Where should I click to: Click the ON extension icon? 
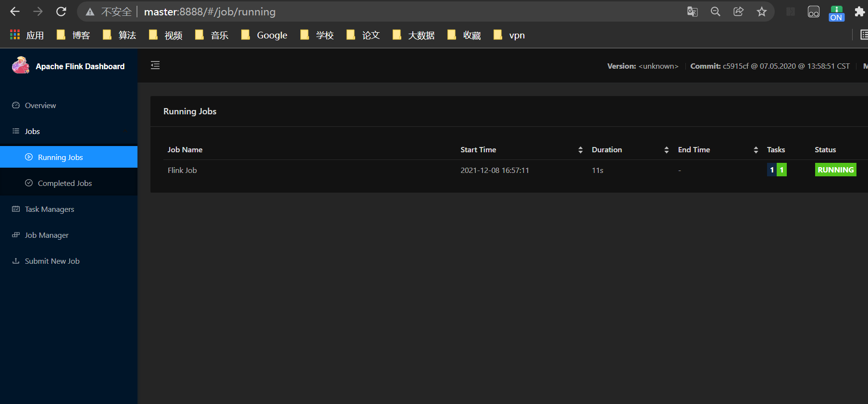pyautogui.click(x=836, y=13)
